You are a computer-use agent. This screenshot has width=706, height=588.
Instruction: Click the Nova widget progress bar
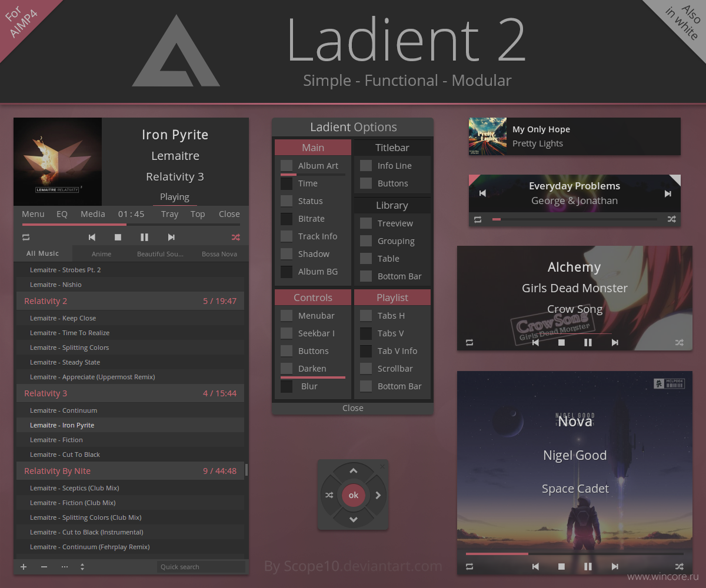click(575, 554)
